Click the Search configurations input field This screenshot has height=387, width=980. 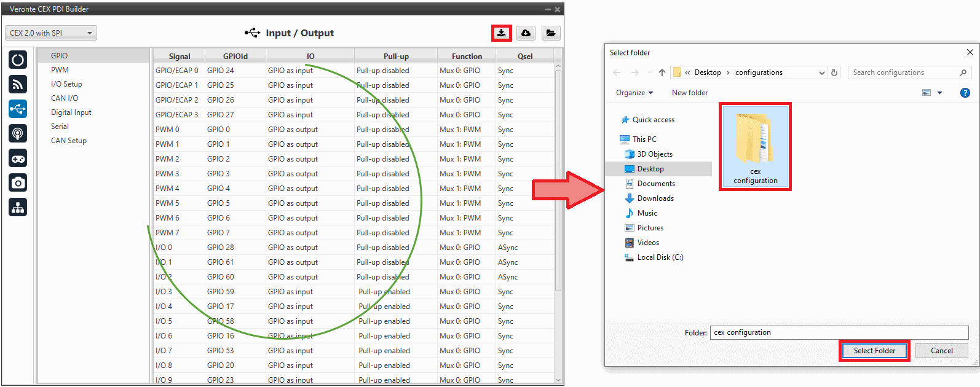[x=904, y=72]
